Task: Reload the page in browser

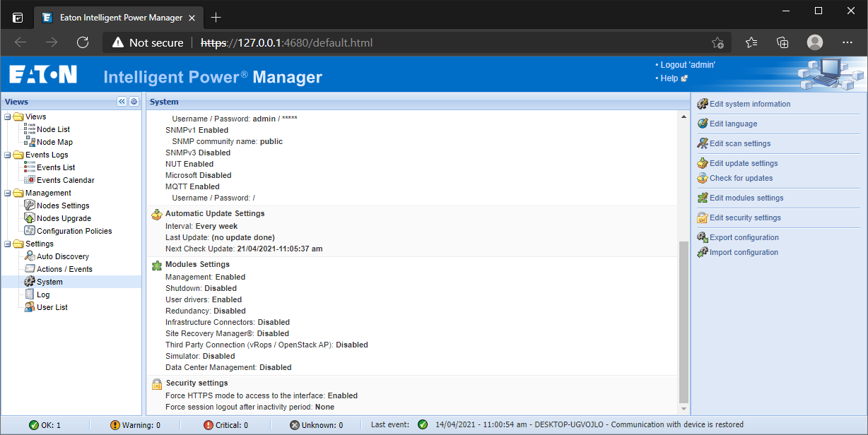Action: (x=83, y=42)
